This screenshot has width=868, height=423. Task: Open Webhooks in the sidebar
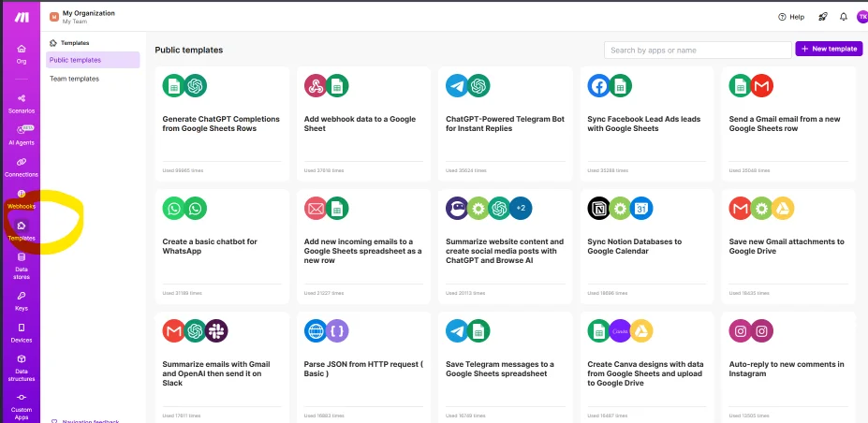click(21, 199)
